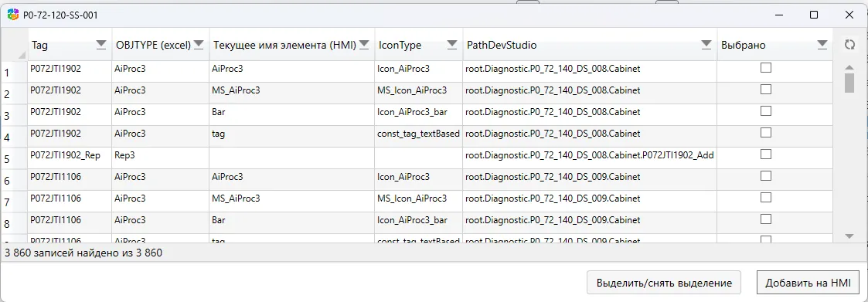868x302 pixels.
Task: Click the refresh icon beside the Выбрано column
Action: pyautogui.click(x=849, y=45)
